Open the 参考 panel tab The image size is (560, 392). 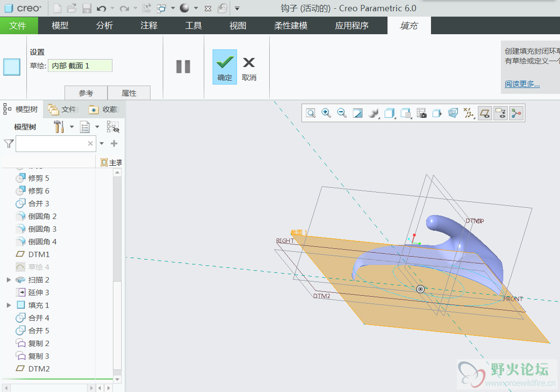click(x=86, y=93)
